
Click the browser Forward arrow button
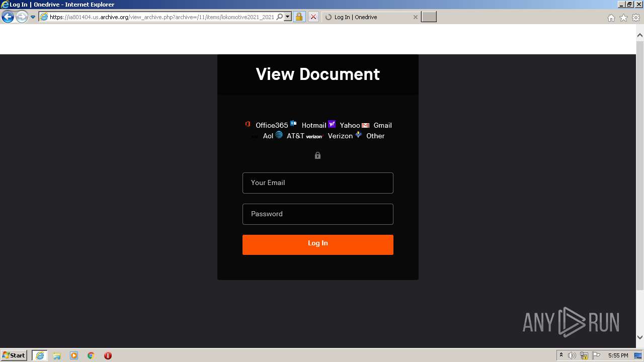pos(22,17)
